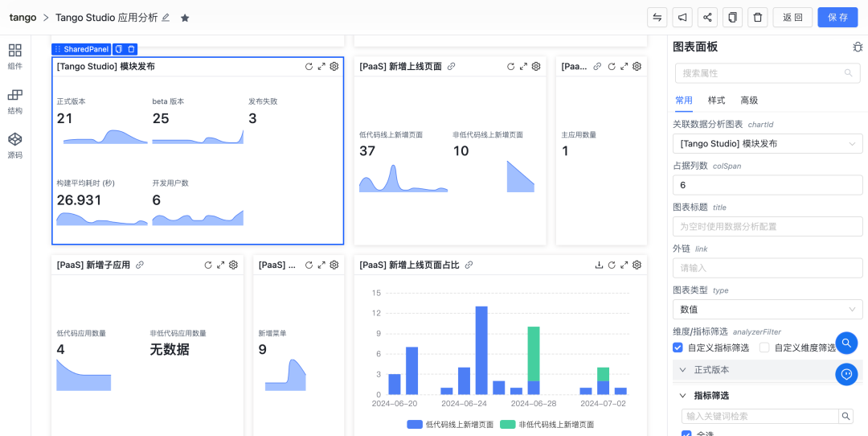Click the 保存 save button
The height and width of the screenshot is (436, 868).
(x=837, y=18)
